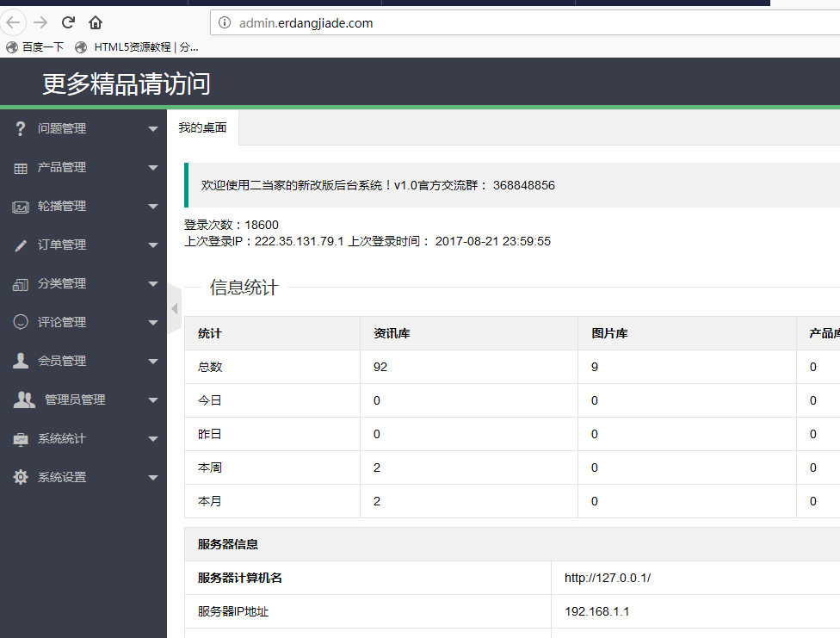840x638 pixels.
Task: Click the site info icon in address bar
Action: tap(225, 22)
